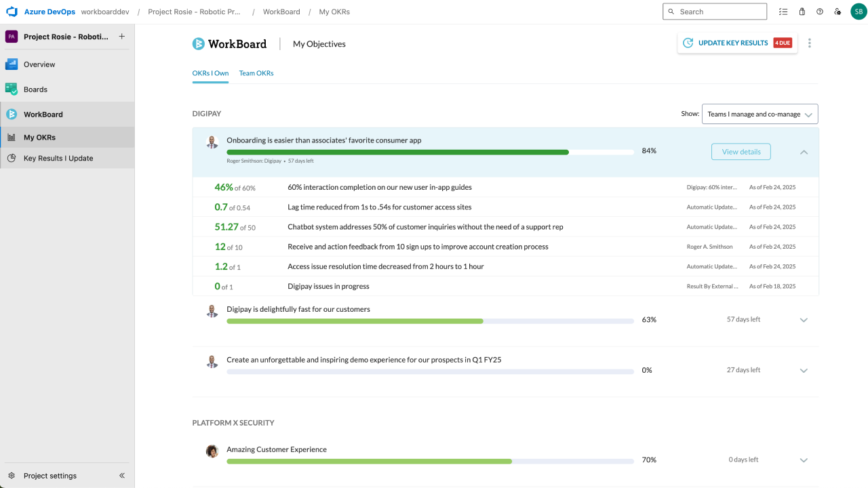Click the My OKRs chart icon
This screenshot has height=488, width=868.
[12, 138]
